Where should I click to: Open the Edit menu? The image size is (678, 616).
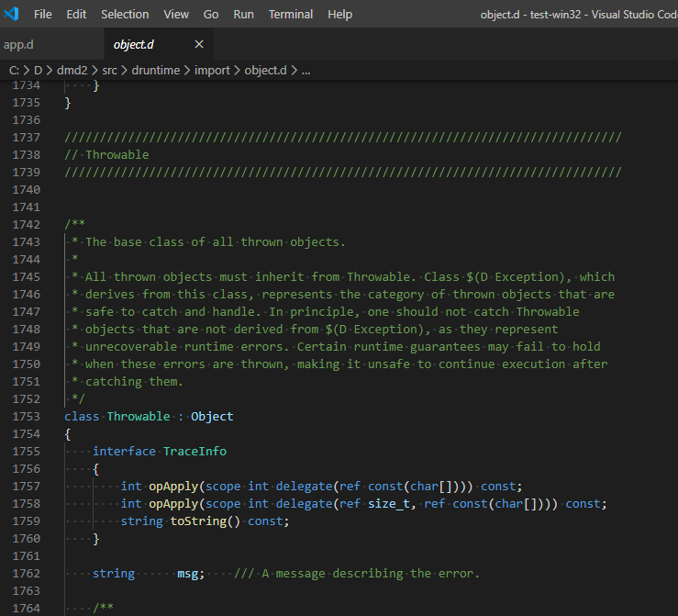(x=76, y=15)
